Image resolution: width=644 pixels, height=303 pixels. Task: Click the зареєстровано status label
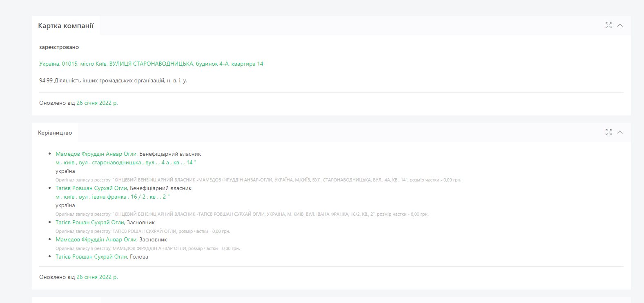tap(59, 47)
